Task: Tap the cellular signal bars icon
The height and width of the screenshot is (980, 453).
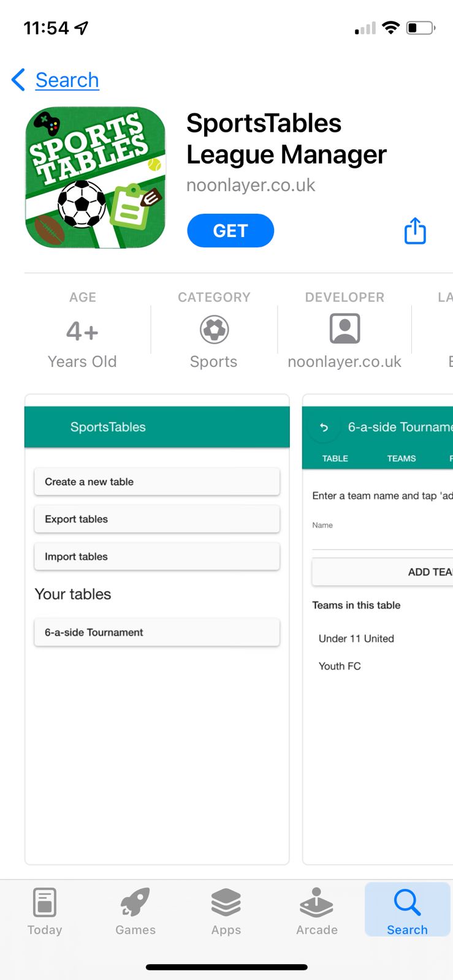Action: (x=365, y=28)
